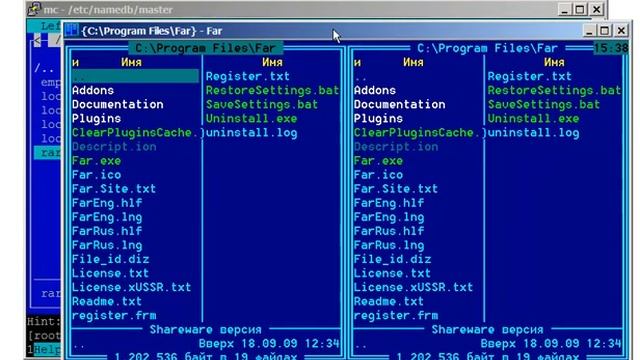This screenshot has width=640, height=360.
Task: Close the mc /etc/namedb/master window
Action: click(596, 9)
